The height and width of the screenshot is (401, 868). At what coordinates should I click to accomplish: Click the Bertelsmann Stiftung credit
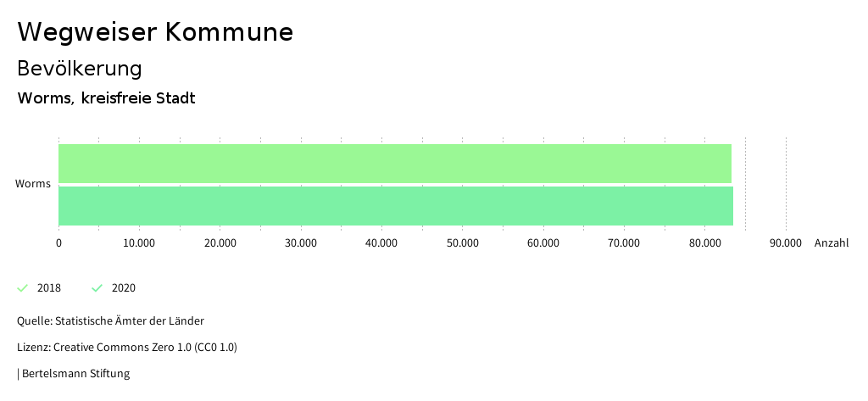75,374
